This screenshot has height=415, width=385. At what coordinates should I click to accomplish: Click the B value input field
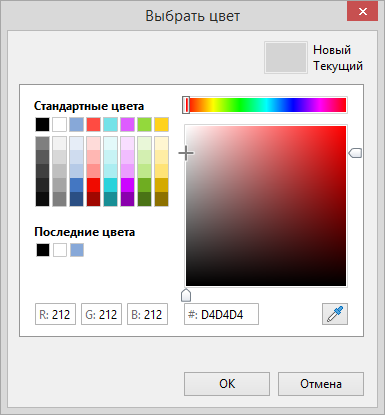click(147, 314)
